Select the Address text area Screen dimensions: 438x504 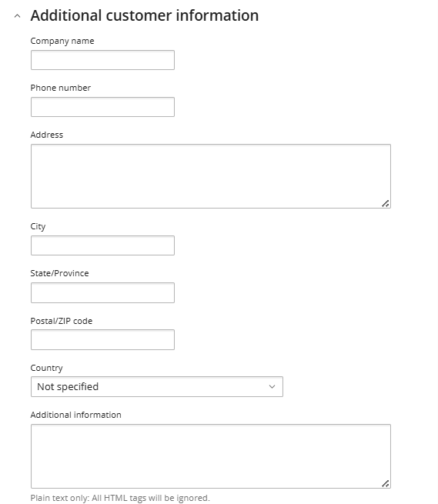[211, 176]
